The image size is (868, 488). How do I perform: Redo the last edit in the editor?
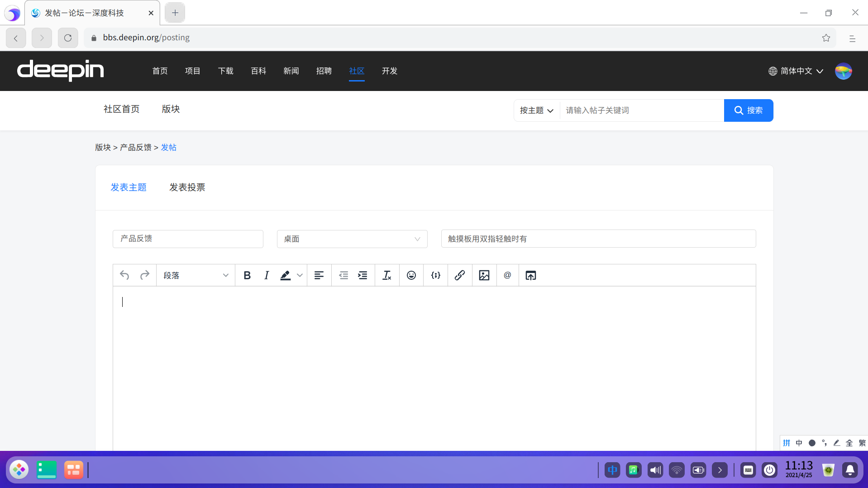[145, 275]
